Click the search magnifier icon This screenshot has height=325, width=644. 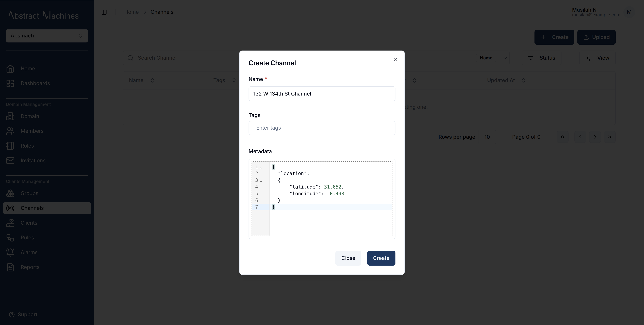click(x=130, y=58)
